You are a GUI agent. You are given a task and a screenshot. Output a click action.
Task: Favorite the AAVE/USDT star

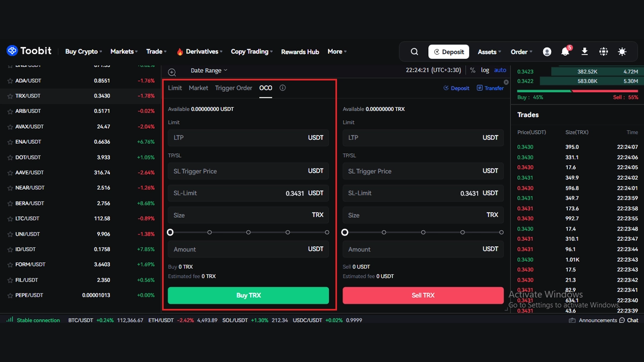coord(10,173)
